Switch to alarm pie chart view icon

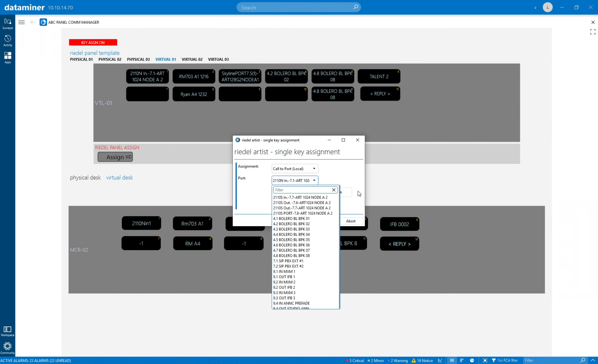click(x=472, y=360)
